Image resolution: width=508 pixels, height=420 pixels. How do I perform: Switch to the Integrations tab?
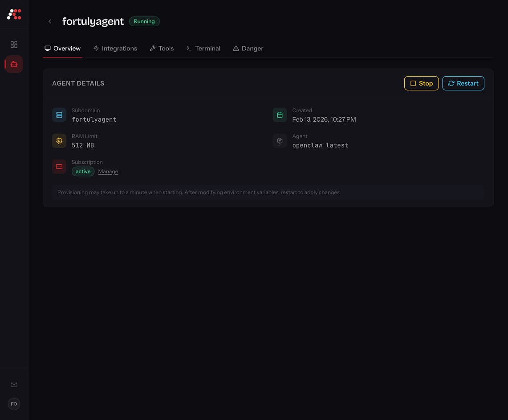coord(115,48)
